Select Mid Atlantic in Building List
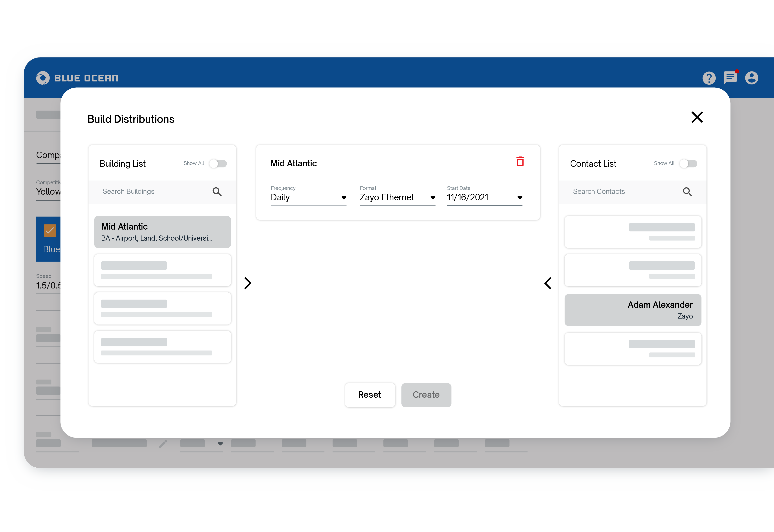Image resolution: width=774 pixels, height=532 pixels. tap(163, 232)
